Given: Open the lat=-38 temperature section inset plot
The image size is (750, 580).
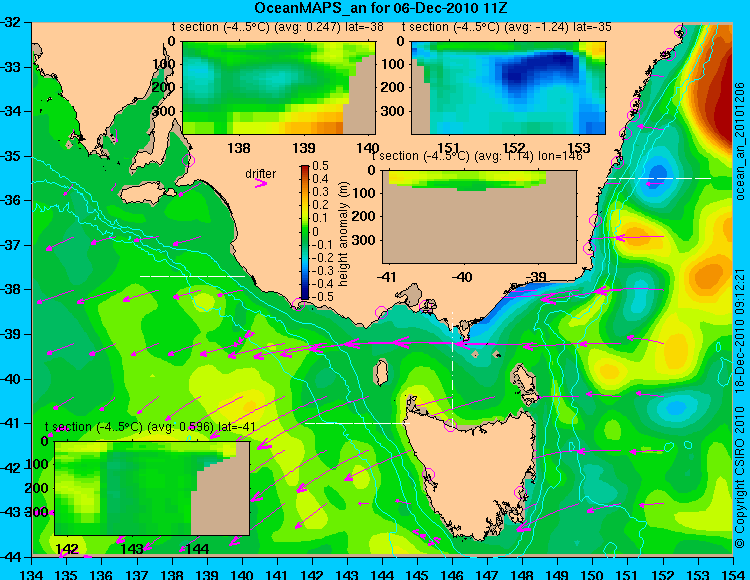Looking at the screenshot, I should [279, 88].
